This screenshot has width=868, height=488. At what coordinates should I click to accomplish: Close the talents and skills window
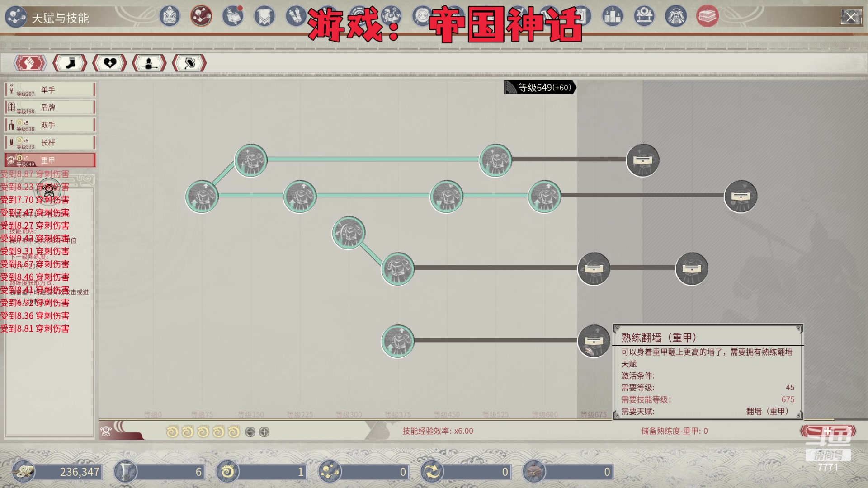coord(851,17)
